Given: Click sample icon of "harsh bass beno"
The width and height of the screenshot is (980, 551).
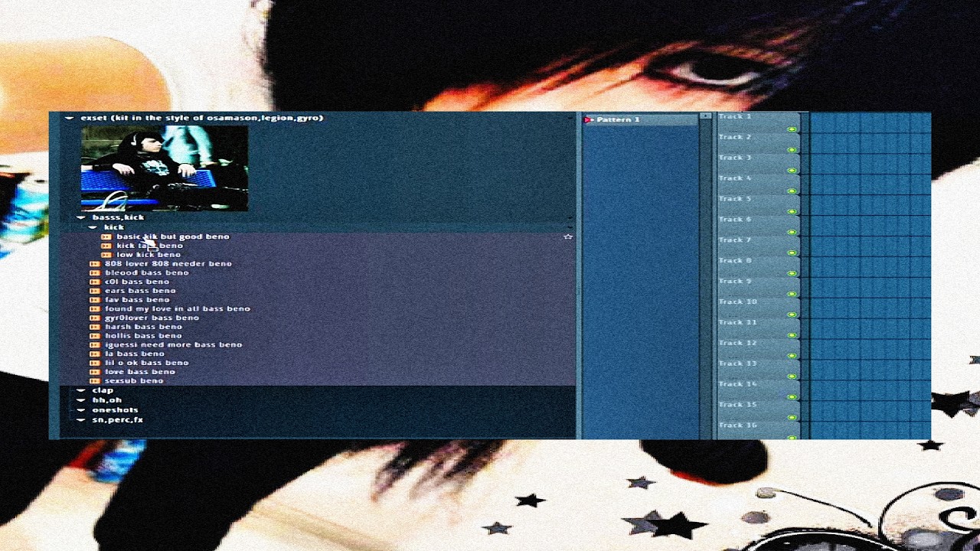Looking at the screenshot, I should (x=95, y=327).
